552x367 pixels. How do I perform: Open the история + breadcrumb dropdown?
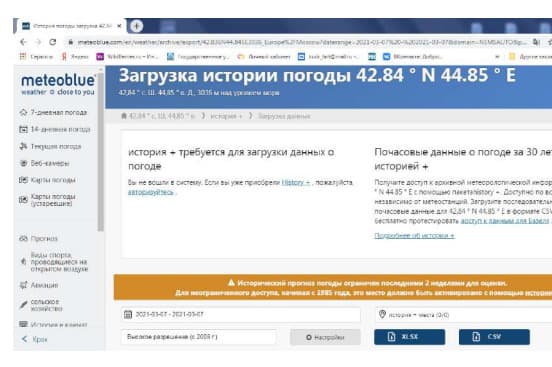pyautogui.click(x=226, y=116)
